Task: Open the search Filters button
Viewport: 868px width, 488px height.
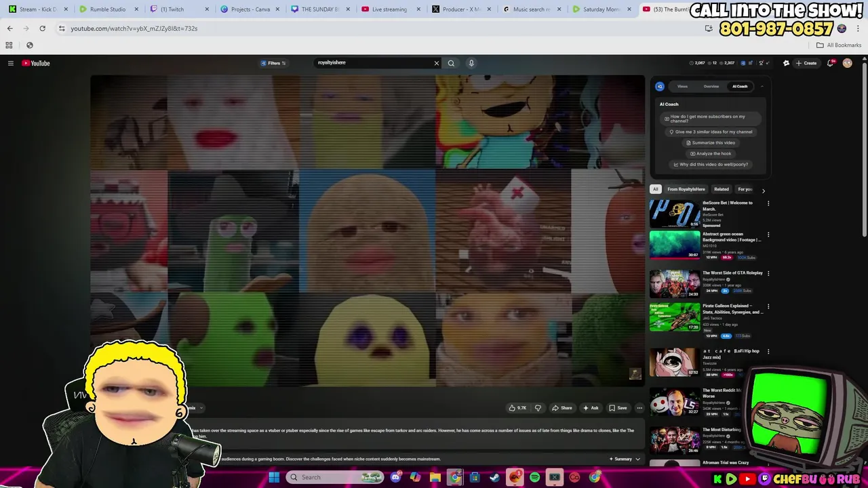Action: pyautogui.click(x=273, y=63)
